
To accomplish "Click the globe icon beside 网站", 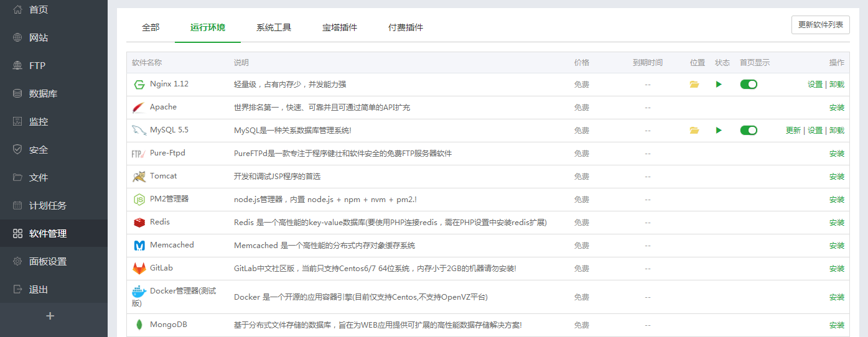I will [17, 37].
